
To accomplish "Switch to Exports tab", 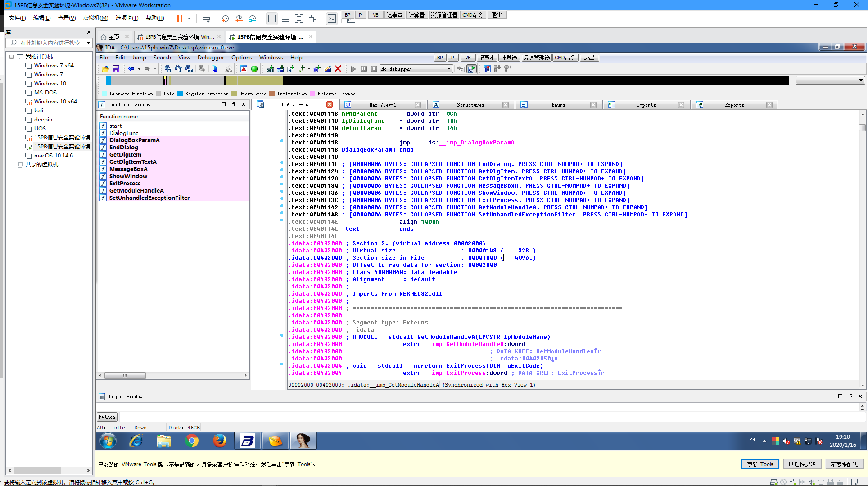I will 734,105.
